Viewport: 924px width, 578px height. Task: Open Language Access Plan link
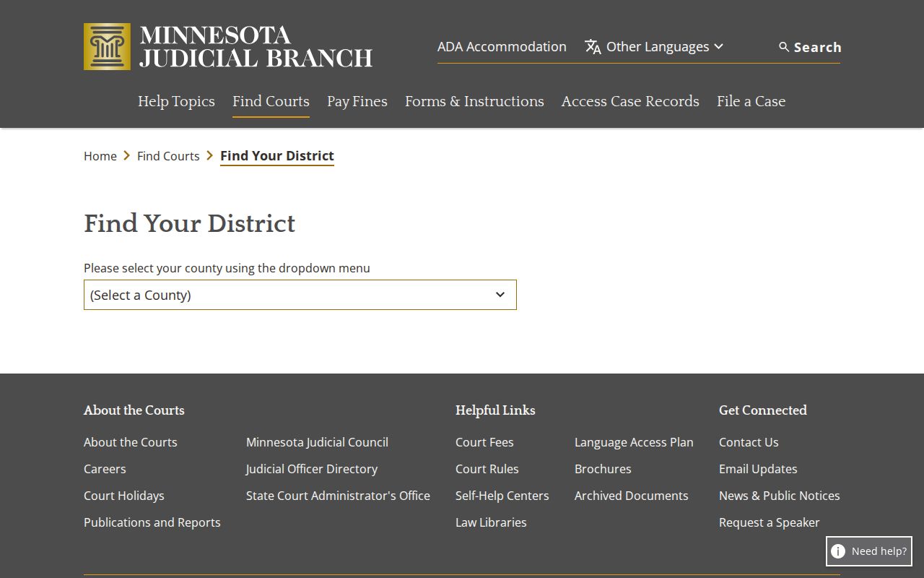(634, 442)
